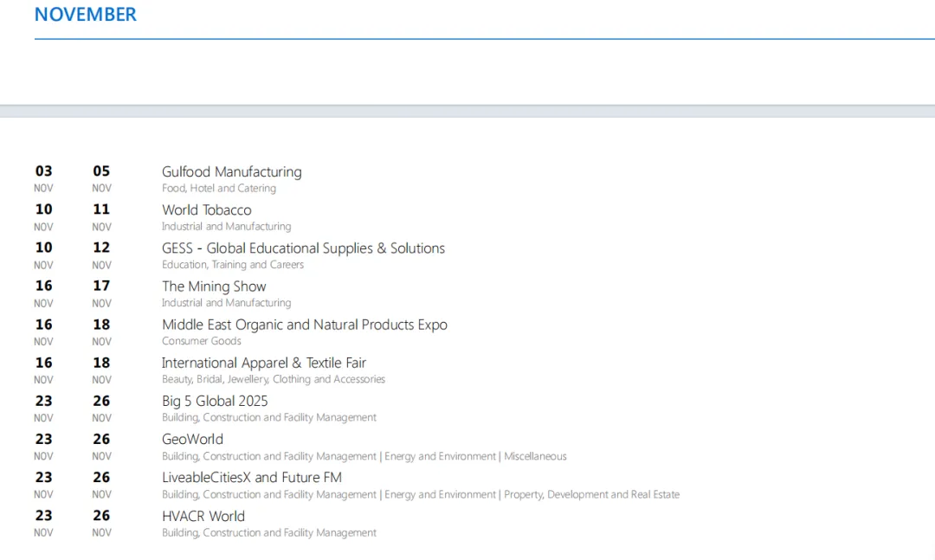Open The Mining Show event
The height and width of the screenshot is (560, 935).
214,286
